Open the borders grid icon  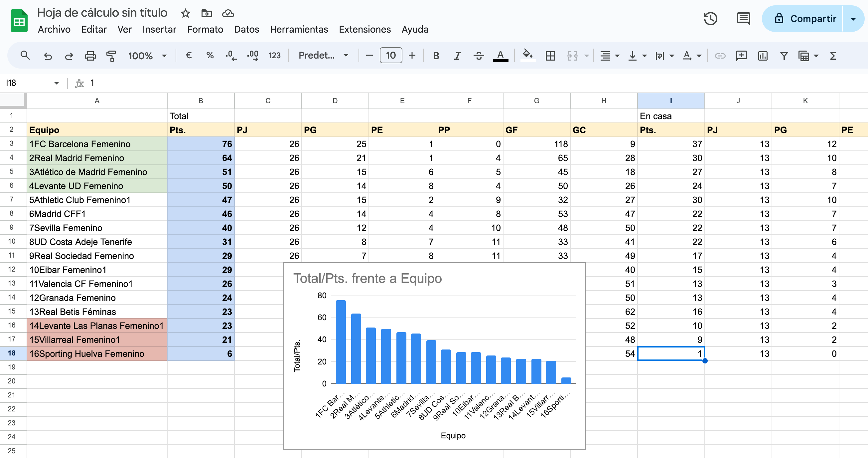tap(550, 56)
